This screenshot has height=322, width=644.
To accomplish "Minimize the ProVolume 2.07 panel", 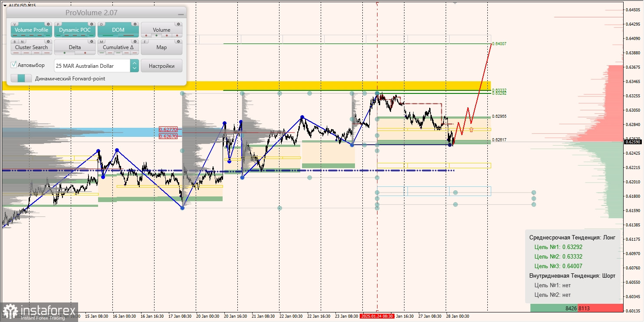I will tap(181, 14).
